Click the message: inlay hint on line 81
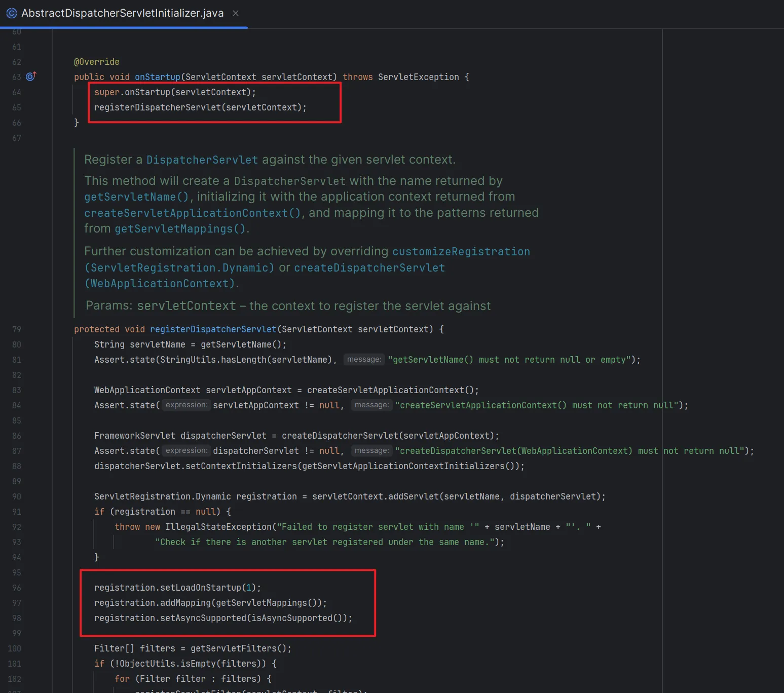The image size is (784, 693). pos(364,360)
